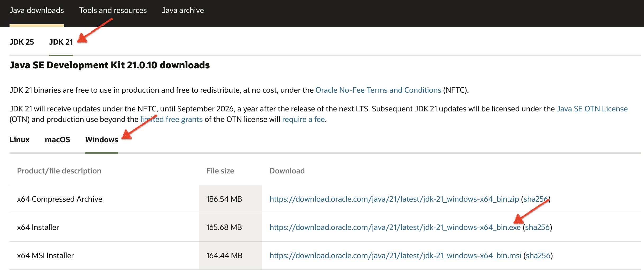Open the Java archive menu
Viewport: 644px width, 274px height.
(183, 10)
